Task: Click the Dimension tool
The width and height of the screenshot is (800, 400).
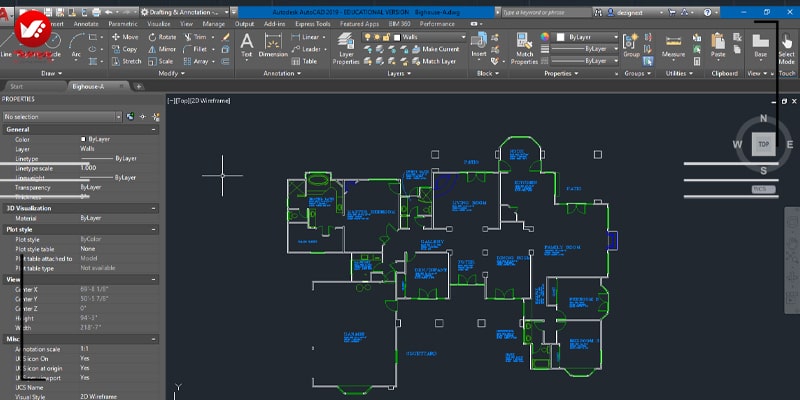Action: tap(273, 45)
